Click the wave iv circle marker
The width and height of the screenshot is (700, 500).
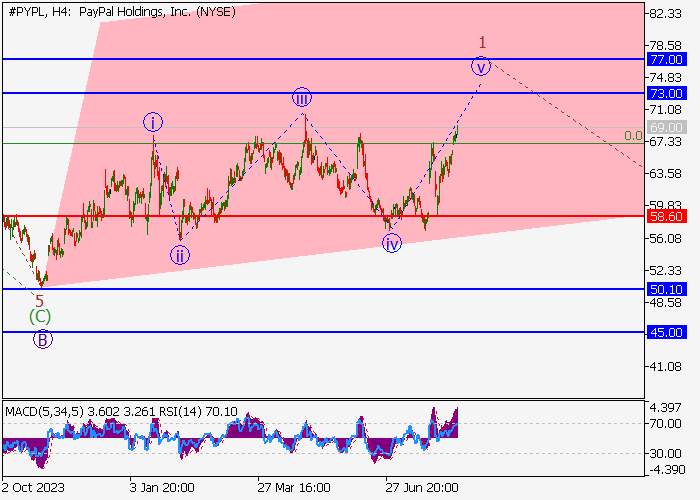tap(392, 243)
